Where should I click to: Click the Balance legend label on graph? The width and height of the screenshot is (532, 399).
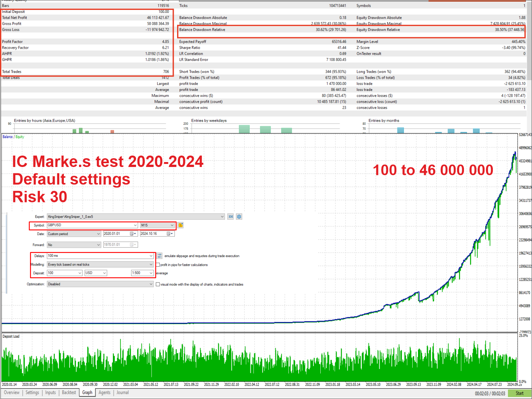coord(8,137)
